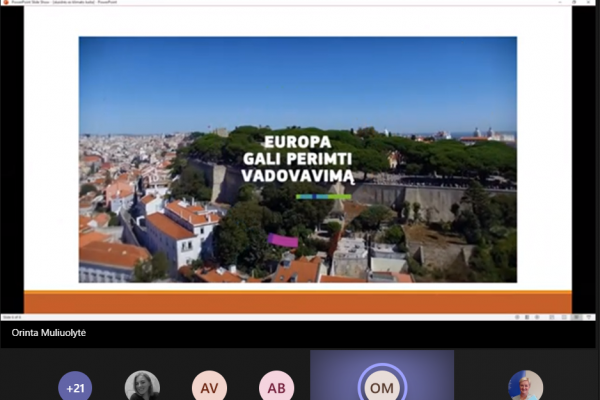Screen dimensions: 600x400
Task: Click the PowerPoint Slide Show window title
Action: (x=64, y=2)
